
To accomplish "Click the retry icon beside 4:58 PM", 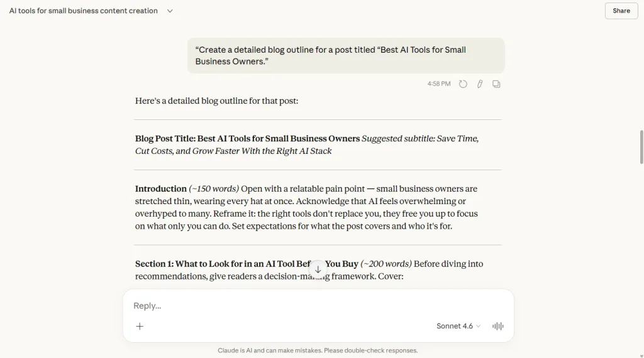I will 463,84.
